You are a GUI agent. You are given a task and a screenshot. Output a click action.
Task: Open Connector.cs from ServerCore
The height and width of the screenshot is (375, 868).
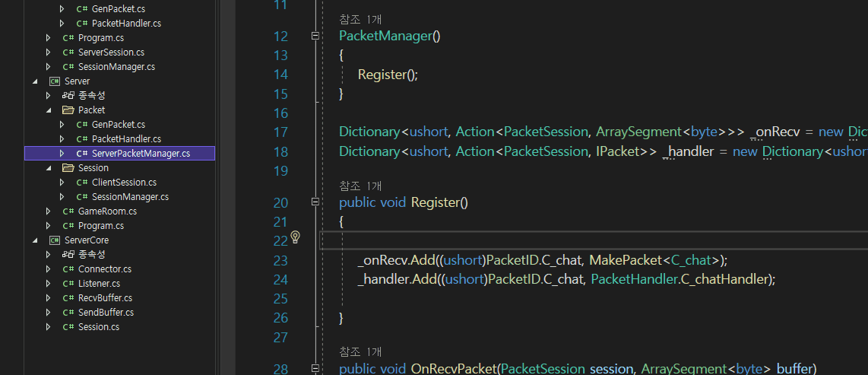[x=105, y=269]
